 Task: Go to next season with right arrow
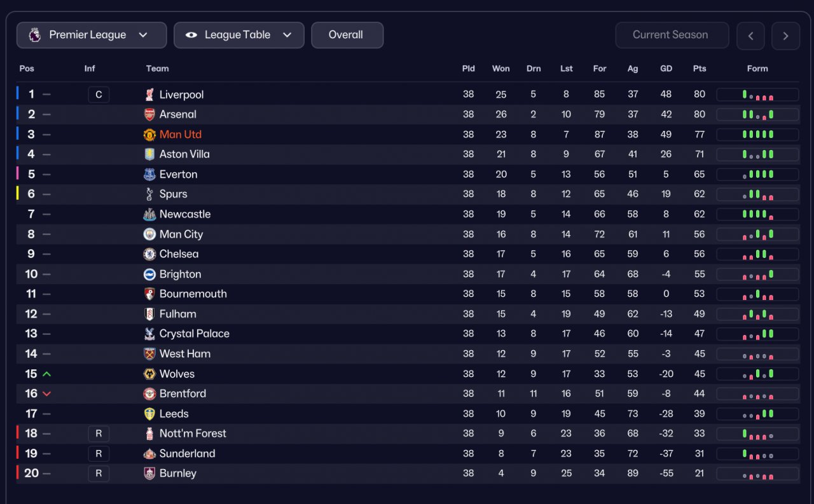pos(785,36)
